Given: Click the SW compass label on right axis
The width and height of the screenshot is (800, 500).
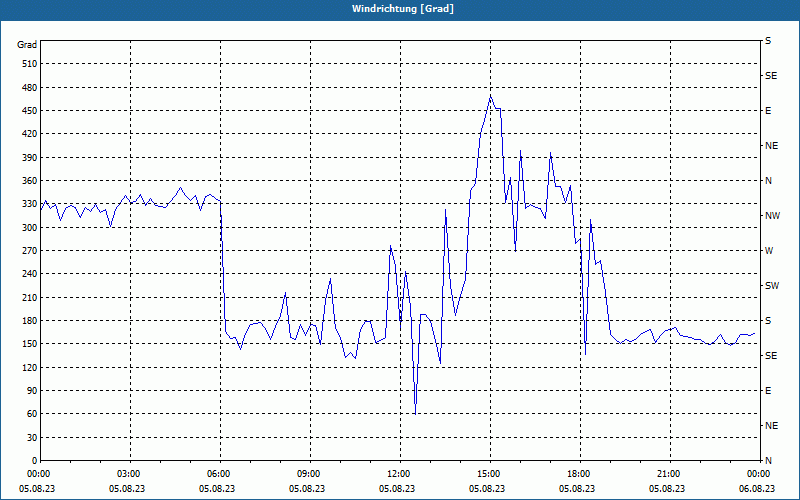Looking at the screenshot, I should point(772,286).
